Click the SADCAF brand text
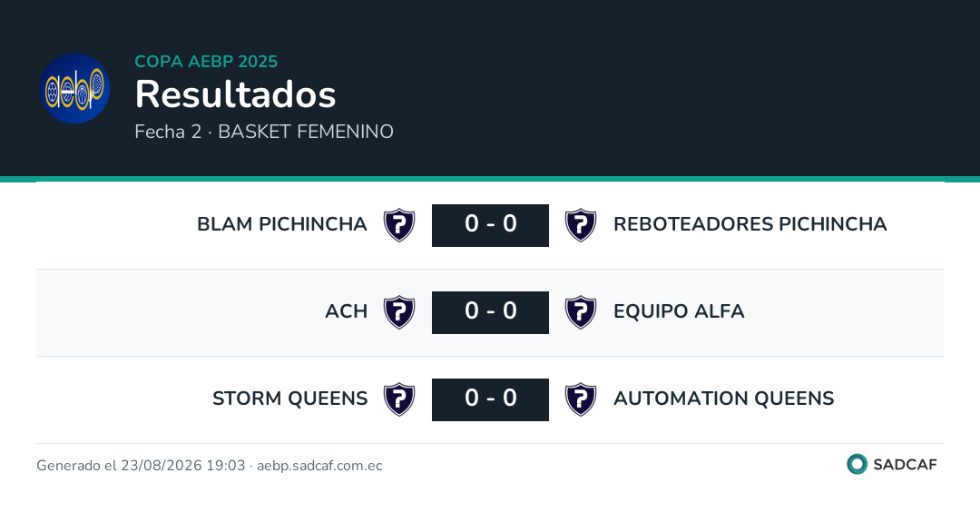This screenshot has width=980, height=512. coord(905,465)
